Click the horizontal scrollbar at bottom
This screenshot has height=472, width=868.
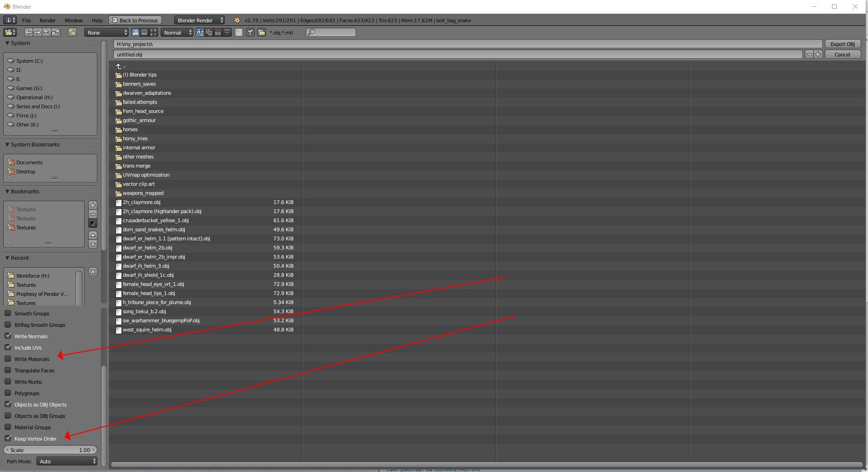487,464
